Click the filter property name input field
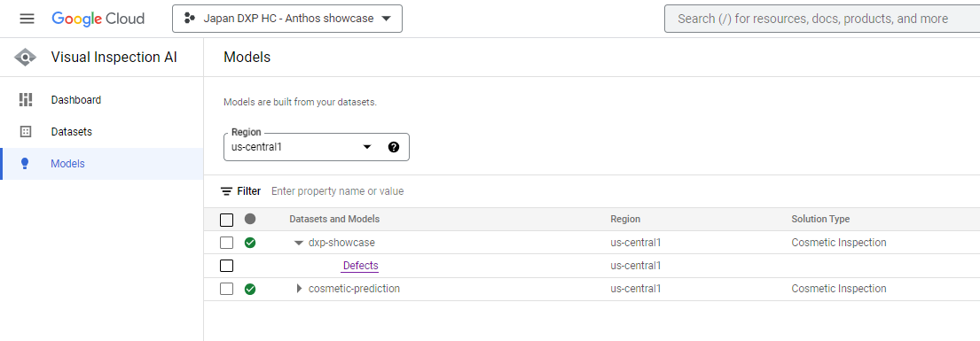The image size is (980, 341). point(338,191)
